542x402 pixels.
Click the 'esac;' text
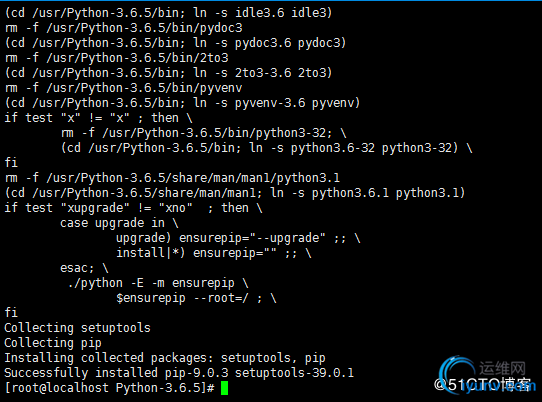click(77, 268)
